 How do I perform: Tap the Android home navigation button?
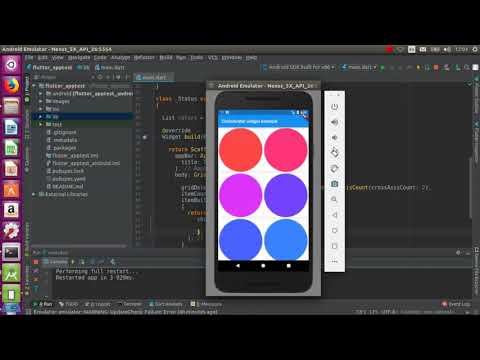(x=263, y=266)
